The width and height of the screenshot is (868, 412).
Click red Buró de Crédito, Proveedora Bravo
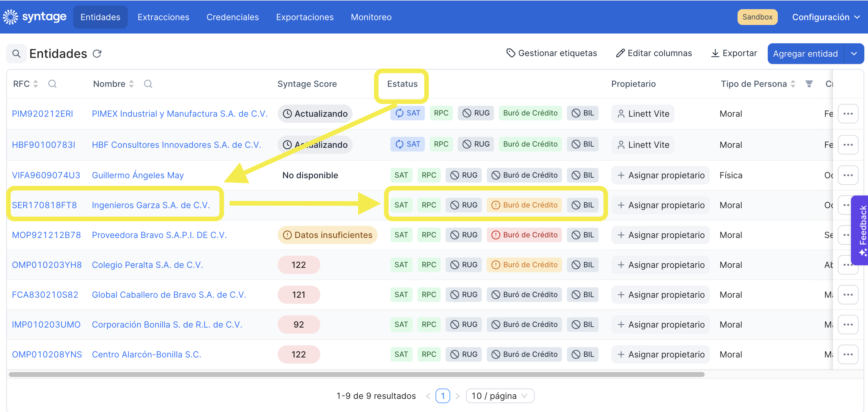(524, 235)
